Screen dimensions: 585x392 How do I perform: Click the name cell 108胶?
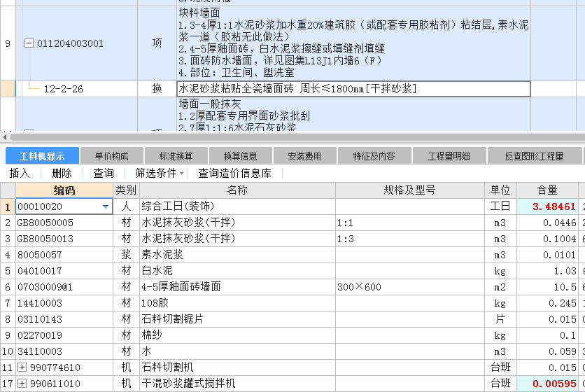click(237, 303)
